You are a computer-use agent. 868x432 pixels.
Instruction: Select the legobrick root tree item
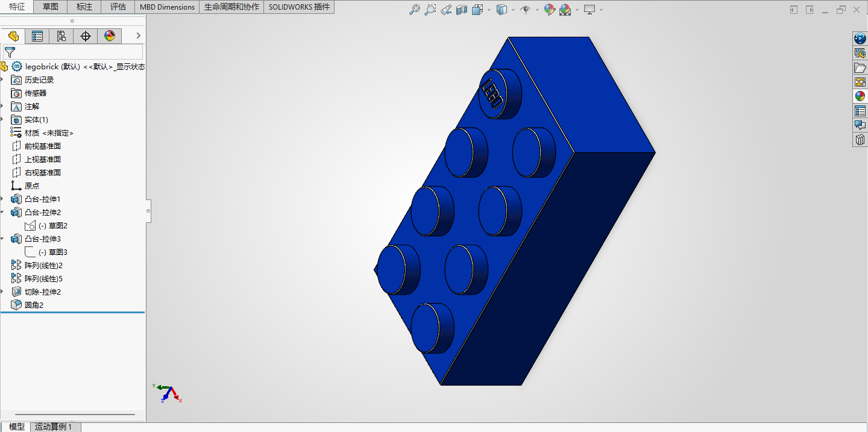73,66
